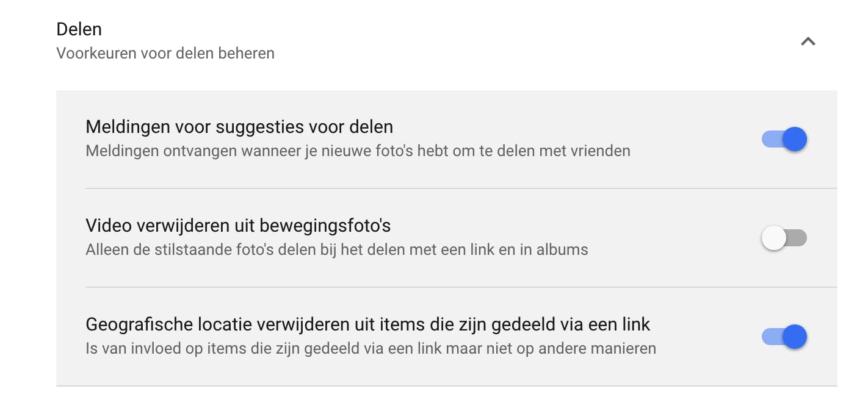The image size is (868, 400).
Task: Collapse the Delen section using the chevron
Action: point(808,41)
